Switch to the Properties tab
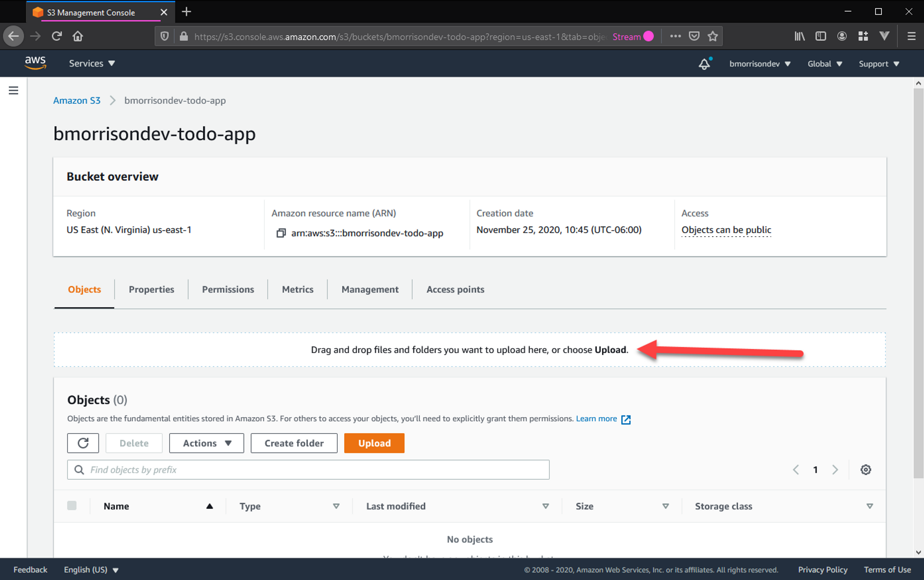 pyautogui.click(x=152, y=289)
